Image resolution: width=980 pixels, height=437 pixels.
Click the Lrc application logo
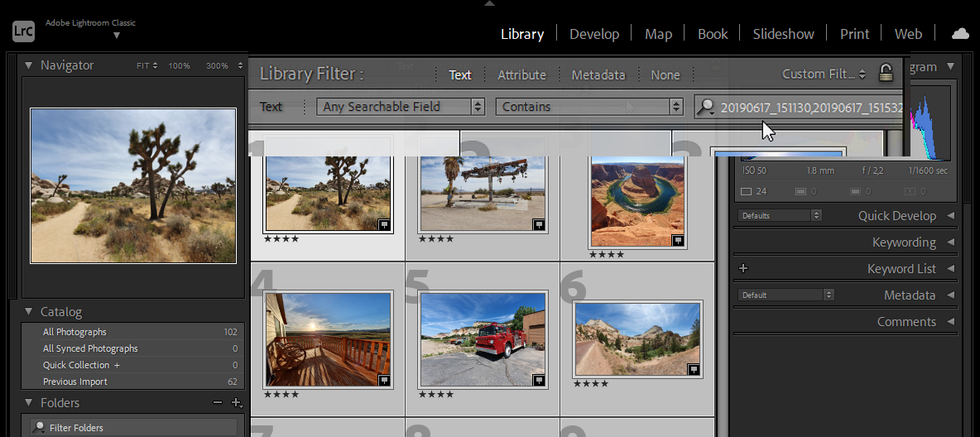(24, 31)
